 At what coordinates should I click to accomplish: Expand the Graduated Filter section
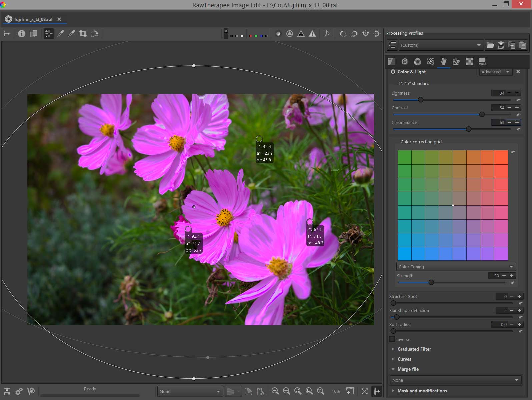pos(414,349)
